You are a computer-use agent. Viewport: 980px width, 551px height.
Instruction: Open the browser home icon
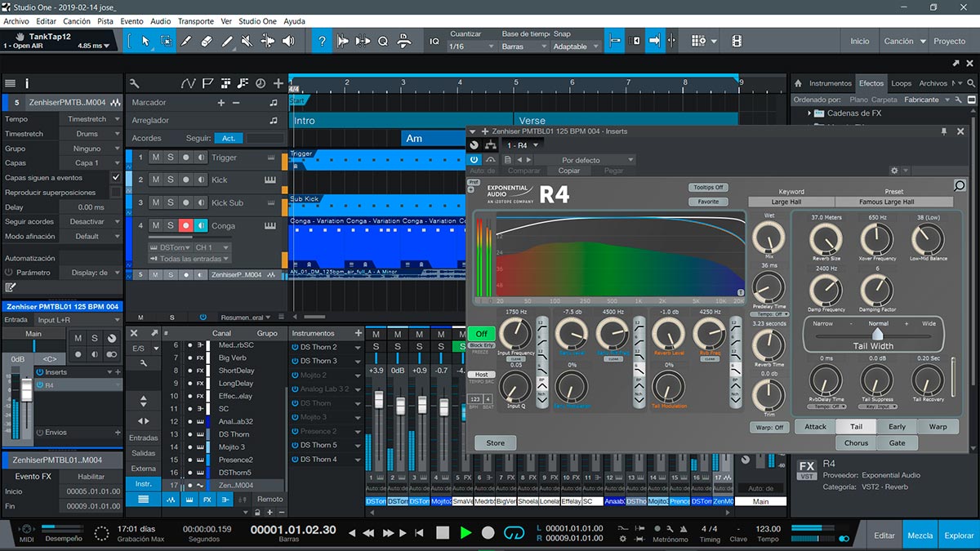tap(798, 83)
